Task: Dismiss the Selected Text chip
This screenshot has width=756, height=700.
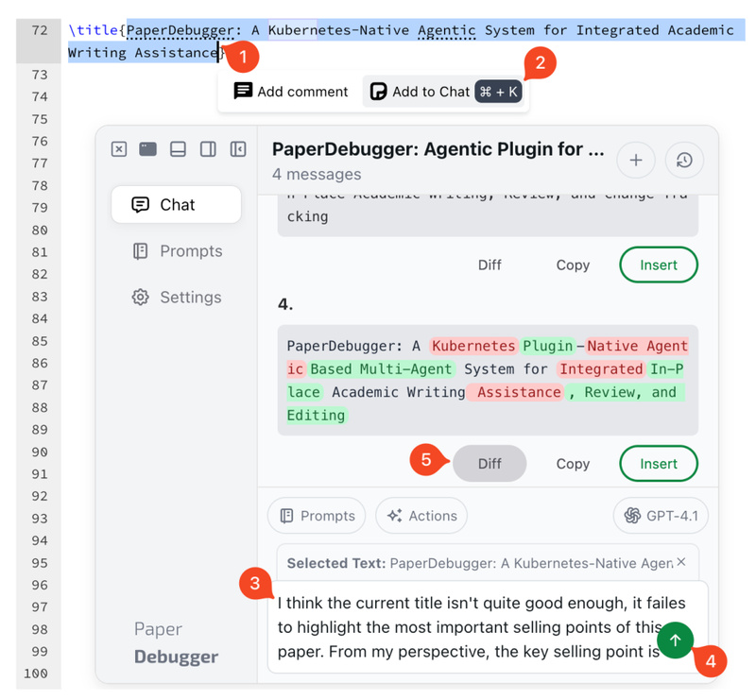Action: tap(679, 562)
